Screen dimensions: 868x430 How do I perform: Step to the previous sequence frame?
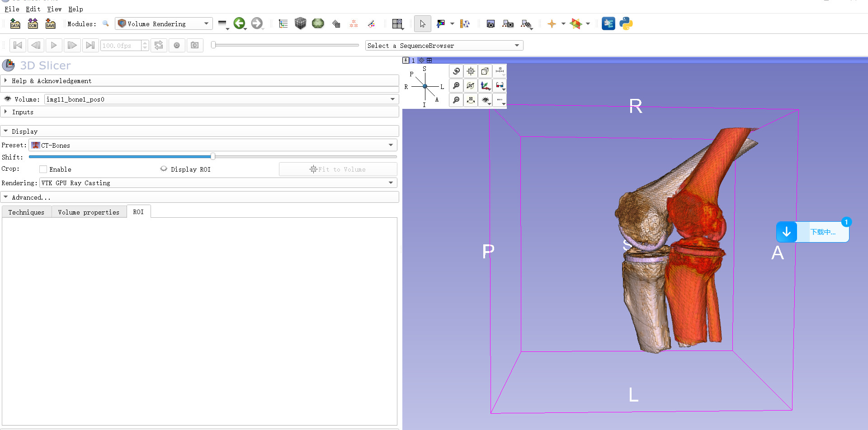click(36, 45)
